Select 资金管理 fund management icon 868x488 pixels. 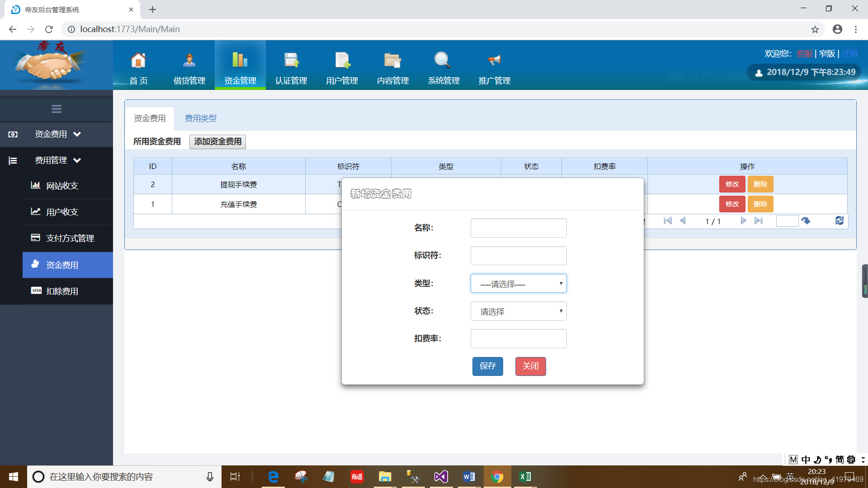click(x=240, y=60)
